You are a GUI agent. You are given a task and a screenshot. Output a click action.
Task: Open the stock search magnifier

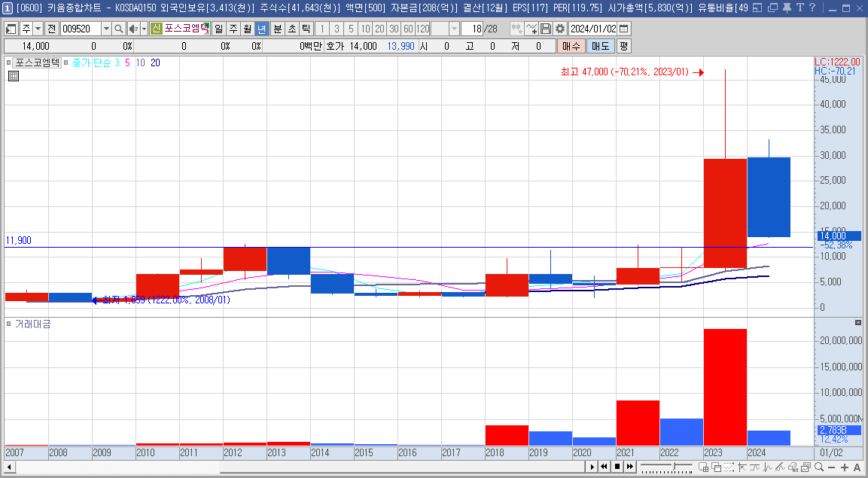click(118, 29)
